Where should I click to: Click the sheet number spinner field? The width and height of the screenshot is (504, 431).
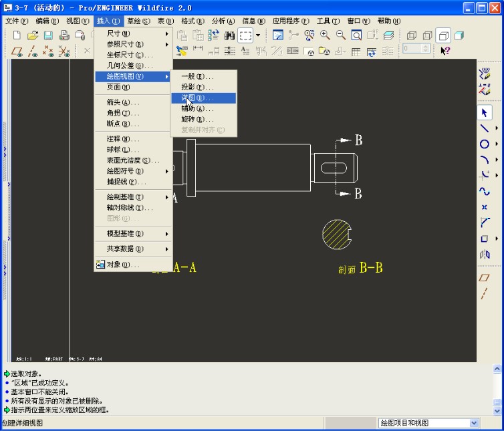416,49
